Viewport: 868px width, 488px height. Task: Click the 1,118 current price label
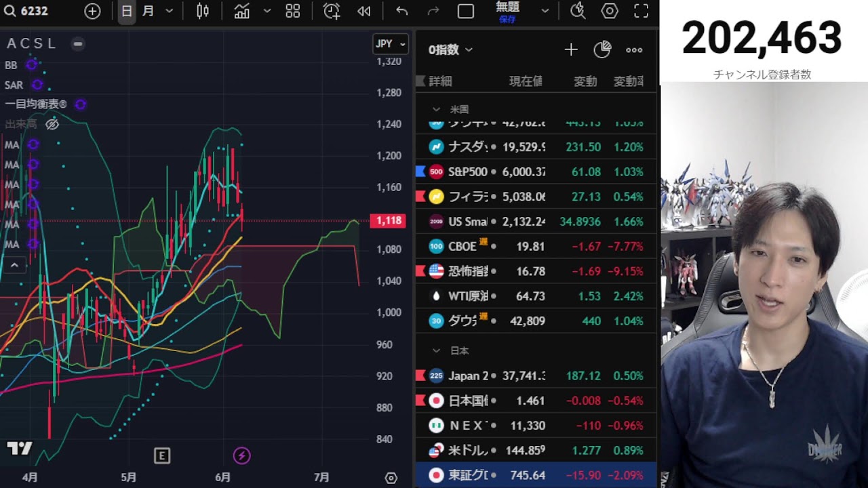pos(387,221)
